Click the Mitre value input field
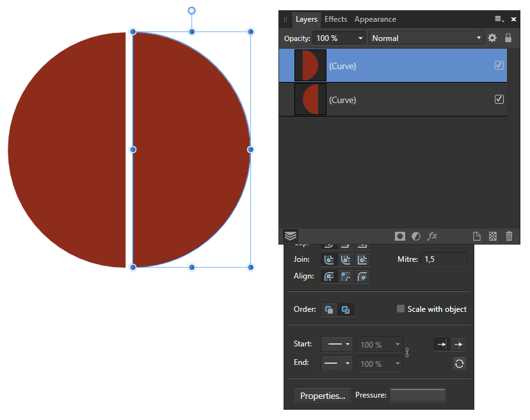530x420 pixels. click(444, 259)
